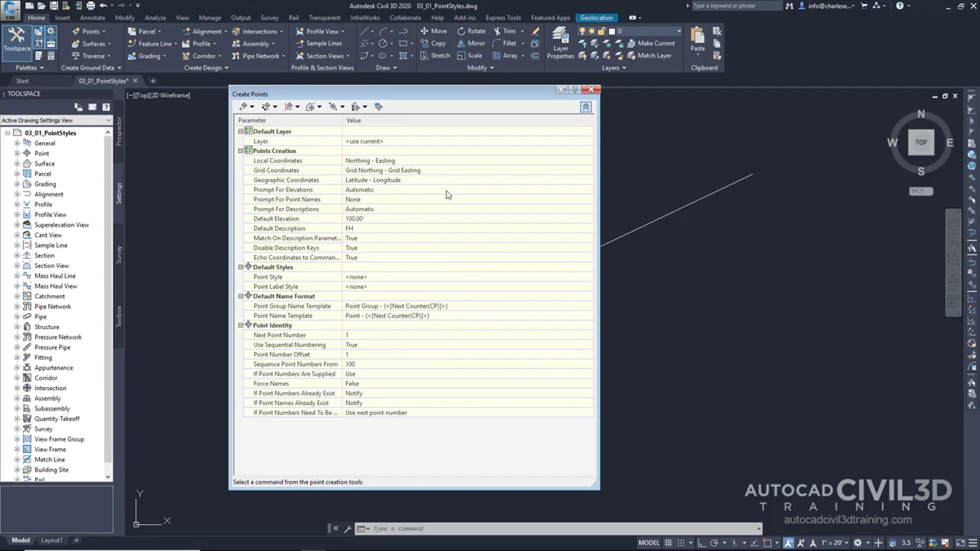Switch to the Layout1 tab
Screen dimensions: 980x551
point(52,540)
